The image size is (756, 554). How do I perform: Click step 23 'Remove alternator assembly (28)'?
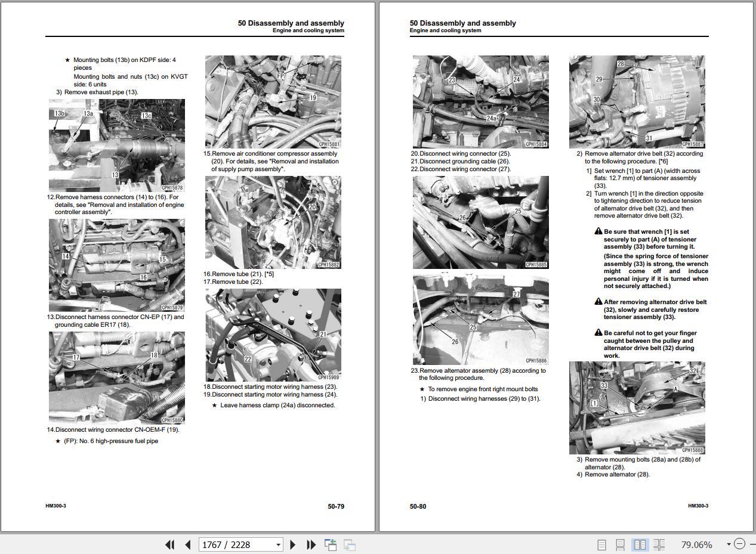point(479,374)
